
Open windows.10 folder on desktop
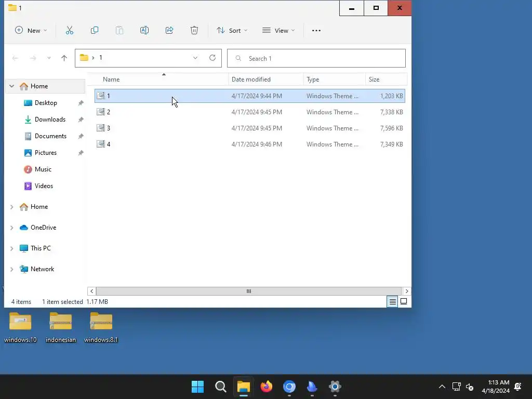click(20, 327)
